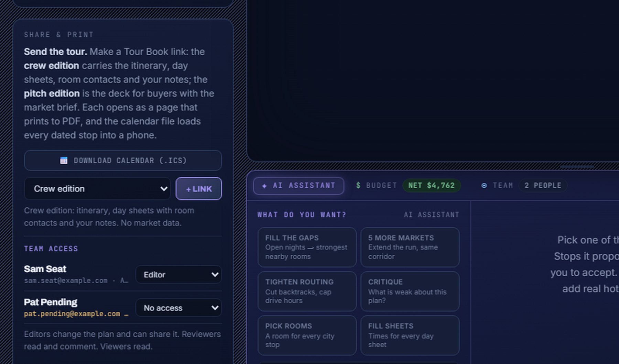Change Sam Seat's Editor role dropdown
619x364 pixels.
coord(178,275)
